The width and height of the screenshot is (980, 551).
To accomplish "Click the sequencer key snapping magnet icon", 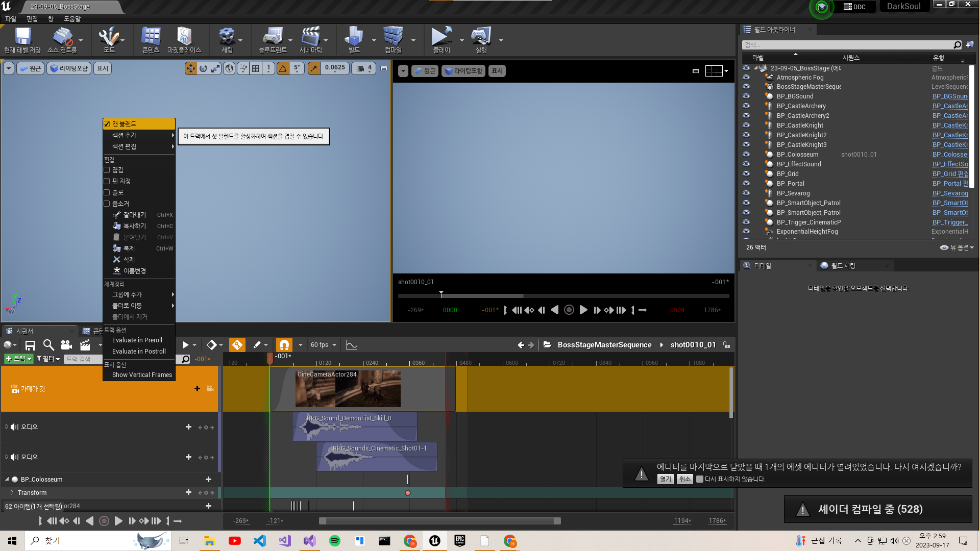I will coord(284,345).
